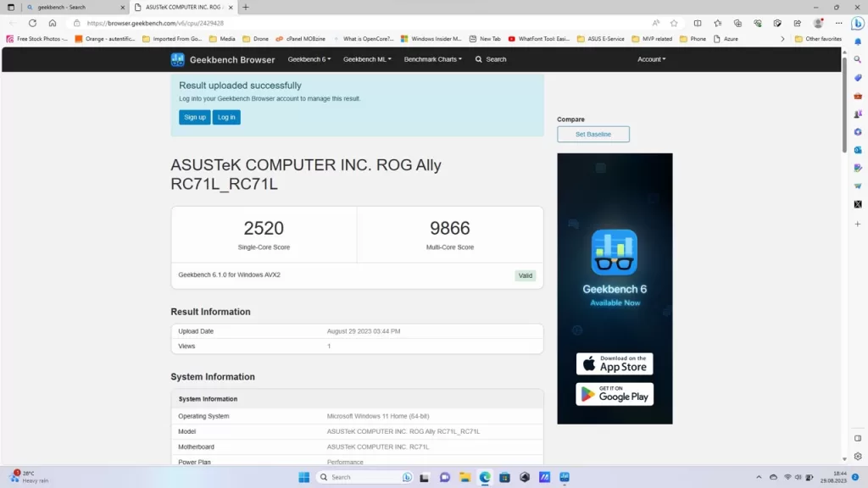
Task: Click the sidebar notifications bell icon
Action: (858, 42)
